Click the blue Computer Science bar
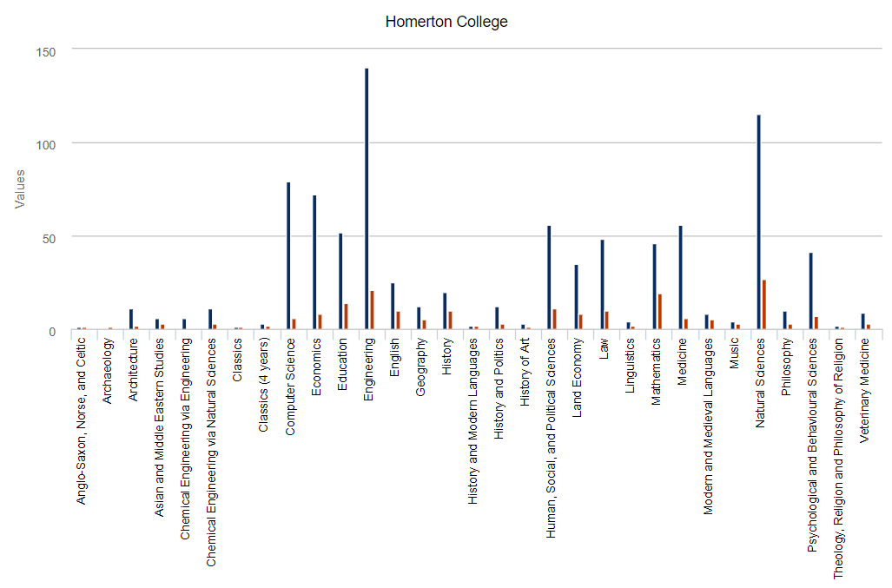 (x=288, y=255)
